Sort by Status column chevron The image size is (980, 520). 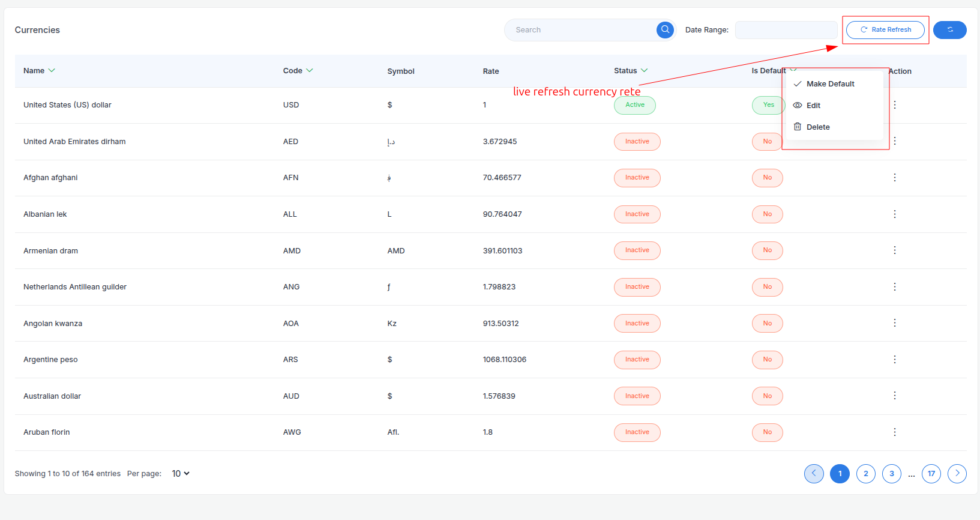[x=645, y=70]
